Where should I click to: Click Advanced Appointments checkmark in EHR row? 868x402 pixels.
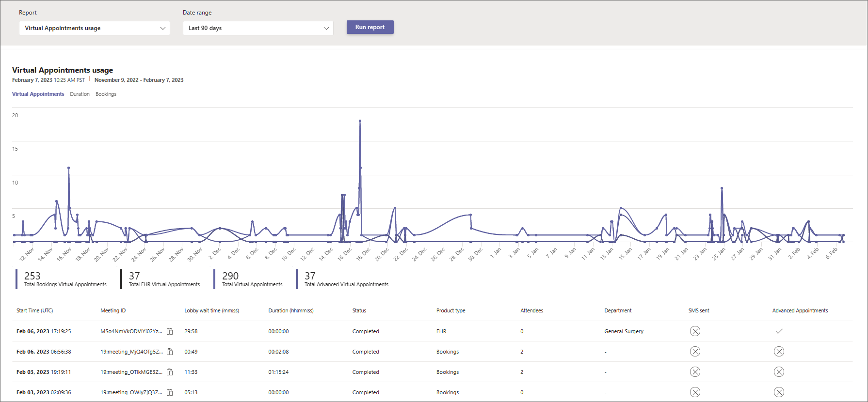click(779, 331)
